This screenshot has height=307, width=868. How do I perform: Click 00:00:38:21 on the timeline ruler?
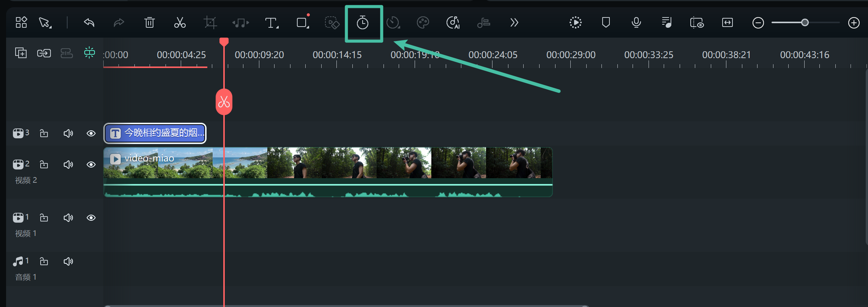point(727,55)
